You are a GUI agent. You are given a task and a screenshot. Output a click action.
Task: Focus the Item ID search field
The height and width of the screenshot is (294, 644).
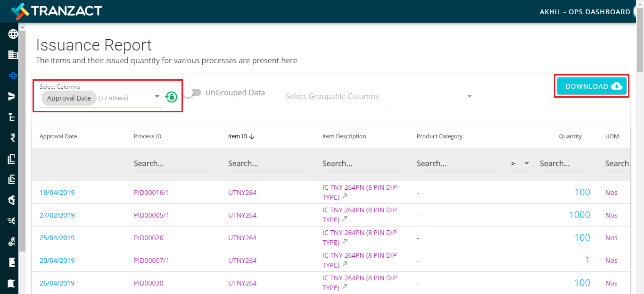click(268, 164)
